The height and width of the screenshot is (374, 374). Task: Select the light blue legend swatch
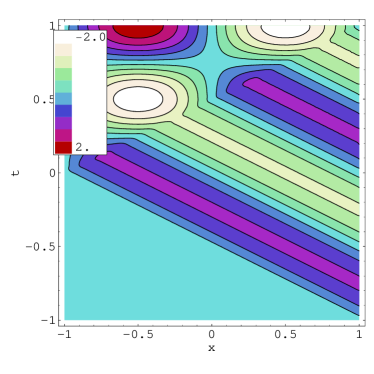coord(63,99)
